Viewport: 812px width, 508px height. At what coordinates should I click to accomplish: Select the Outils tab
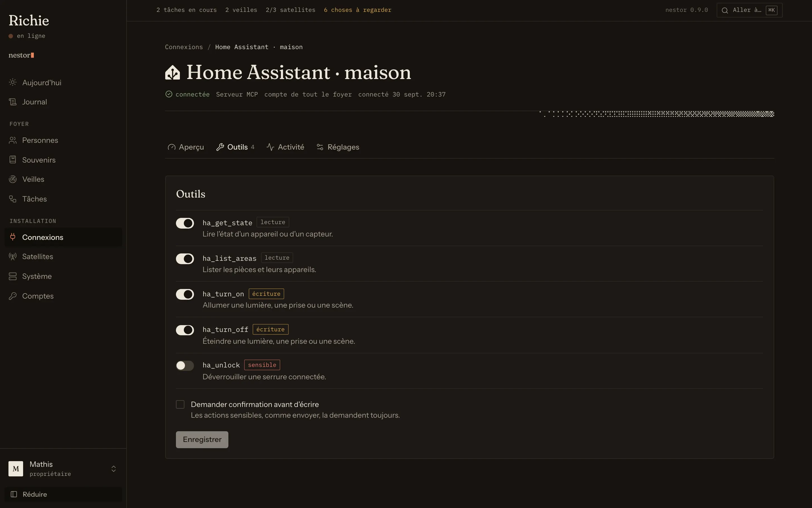coord(235,147)
